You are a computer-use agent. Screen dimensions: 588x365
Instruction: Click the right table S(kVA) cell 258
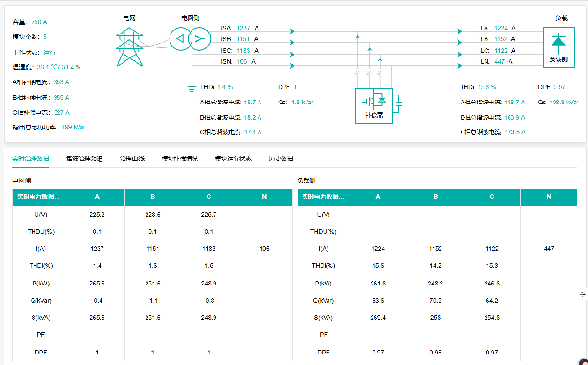click(435, 318)
